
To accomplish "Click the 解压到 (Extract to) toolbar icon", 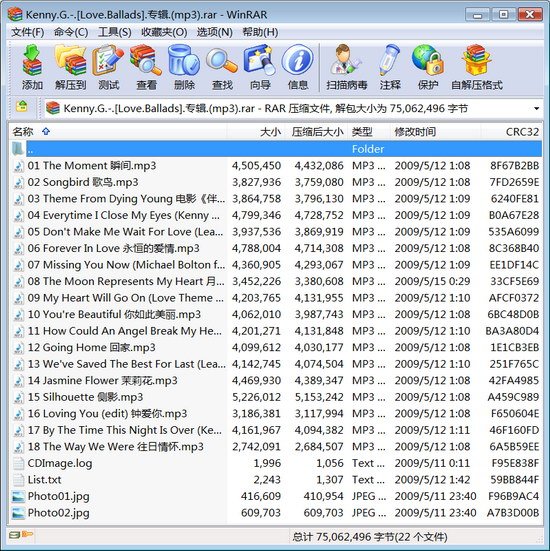I will point(70,60).
